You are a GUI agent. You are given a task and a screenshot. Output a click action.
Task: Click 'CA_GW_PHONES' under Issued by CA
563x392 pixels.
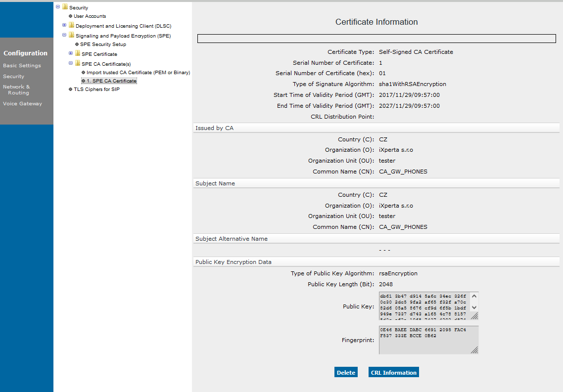click(403, 172)
